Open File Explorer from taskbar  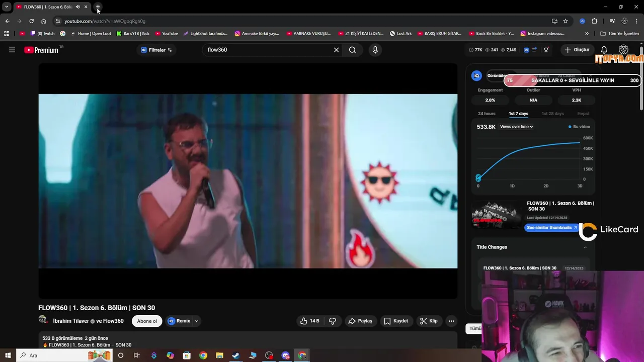219,355
